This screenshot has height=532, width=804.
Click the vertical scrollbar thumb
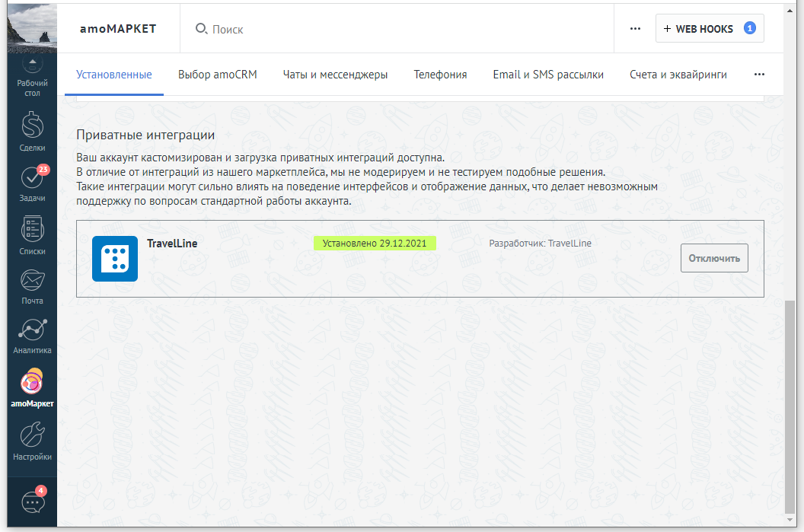[x=790, y=406]
